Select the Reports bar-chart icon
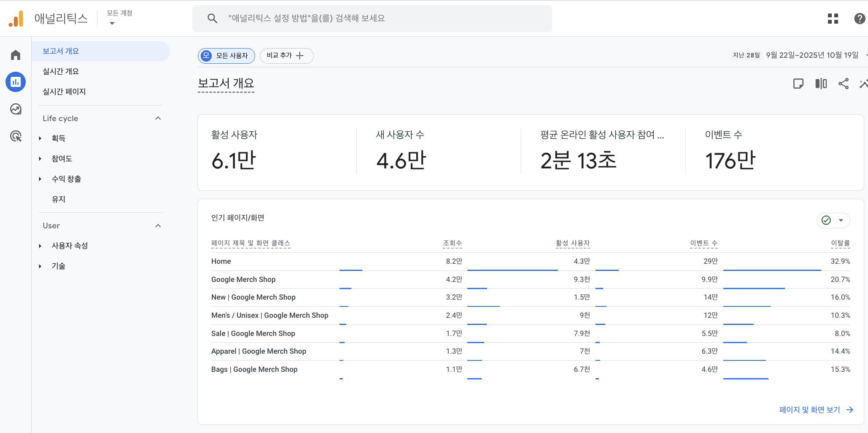 pyautogui.click(x=16, y=82)
